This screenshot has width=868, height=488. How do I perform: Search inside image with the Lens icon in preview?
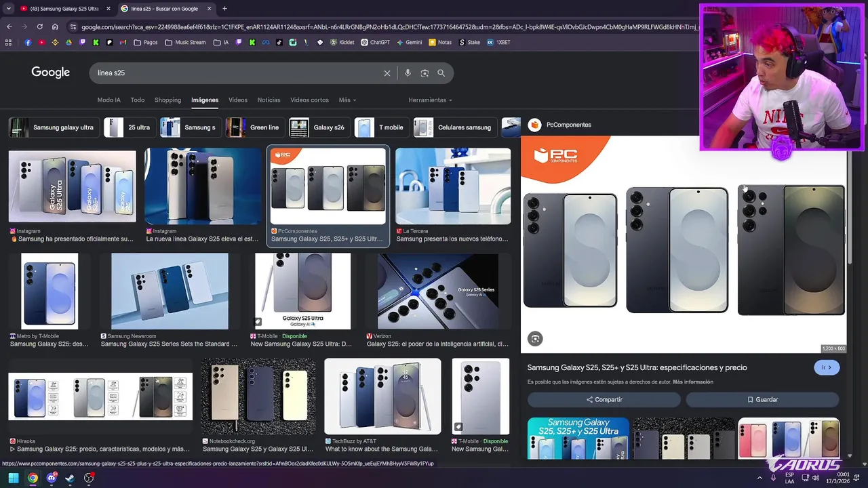(535, 339)
